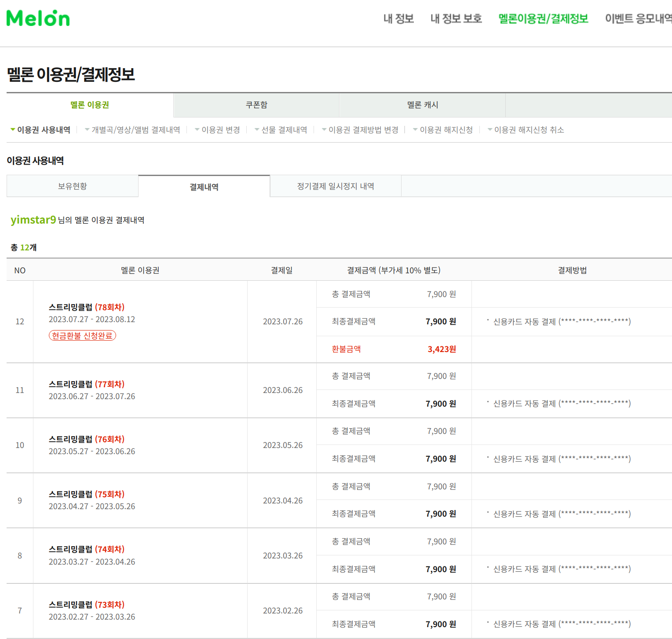This screenshot has width=672, height=639.
Task: Click the Melon logo
Action: tap(38, 18)
